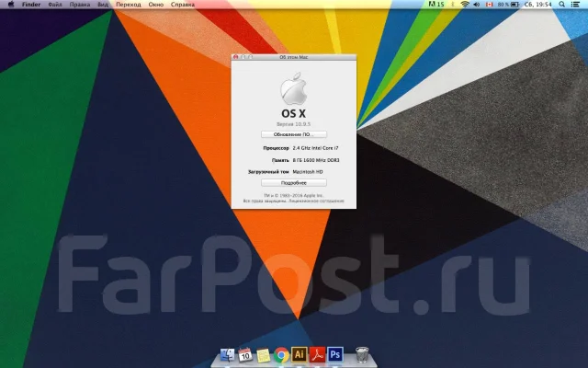Screen dimensions: 588x368
Task: Click the Adobe menu bar icon showing 15
Action: [436, 4]
